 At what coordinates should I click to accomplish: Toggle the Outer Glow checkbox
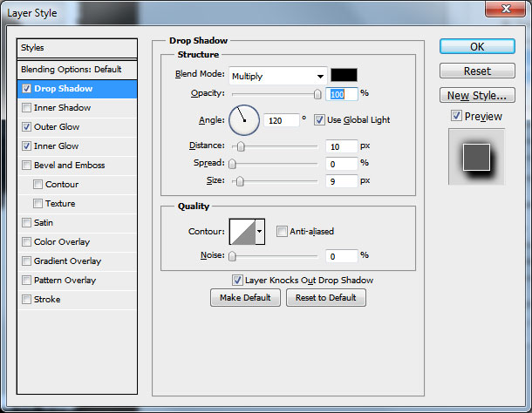pos(26,127)
